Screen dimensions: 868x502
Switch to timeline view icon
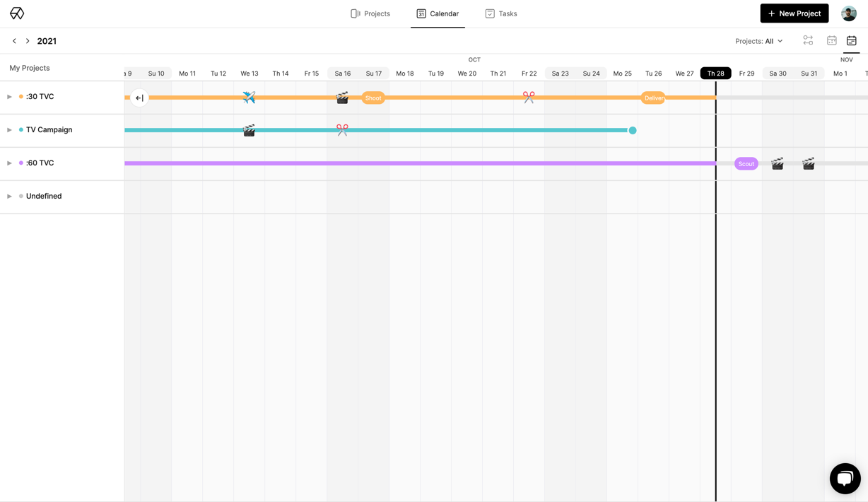[x=808, y=41]
